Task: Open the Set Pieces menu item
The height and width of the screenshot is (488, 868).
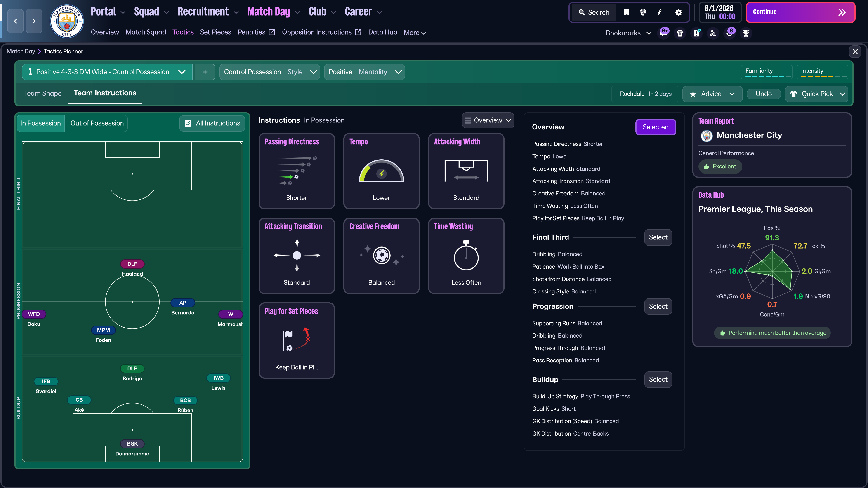Action: click(215, 32)
